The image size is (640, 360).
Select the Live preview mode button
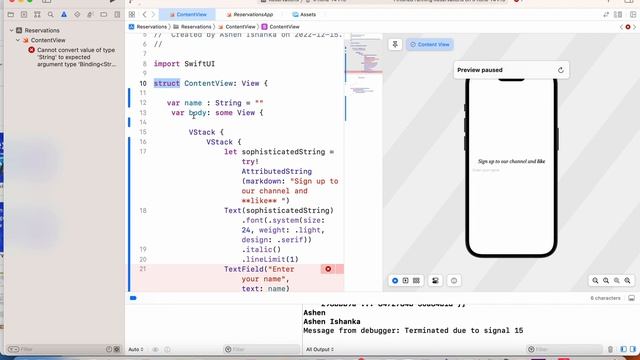click(x=395, y=281)
